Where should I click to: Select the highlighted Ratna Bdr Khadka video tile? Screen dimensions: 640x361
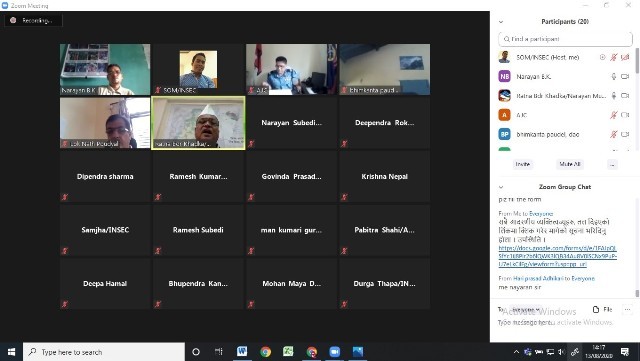click(x=198, y=123)
